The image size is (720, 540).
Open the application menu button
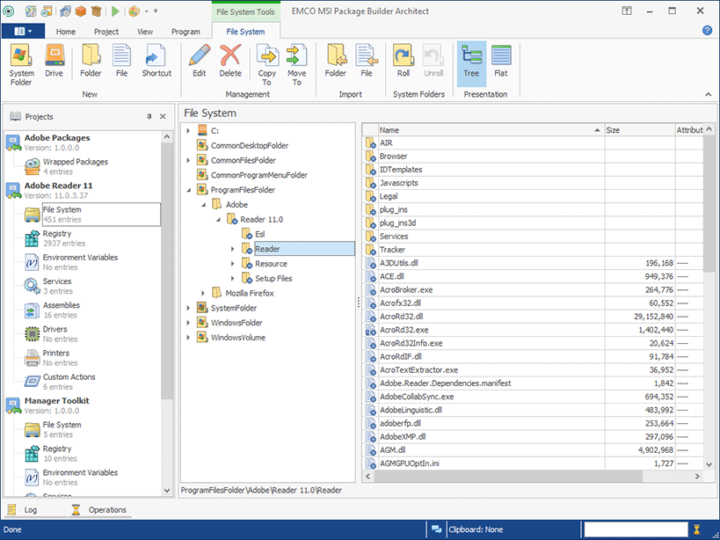click(23, 31)
